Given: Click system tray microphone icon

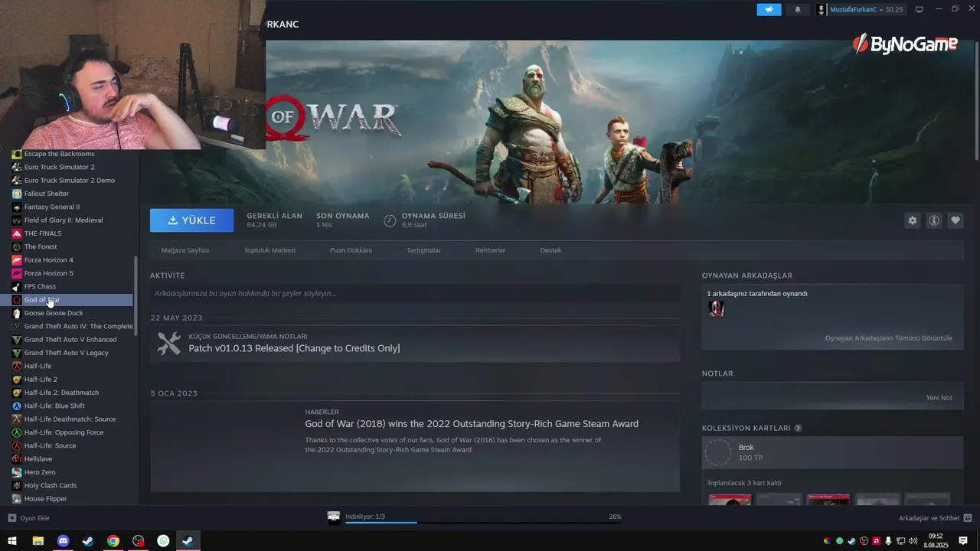Looking at the screenshot, I should tap(888, 541).
